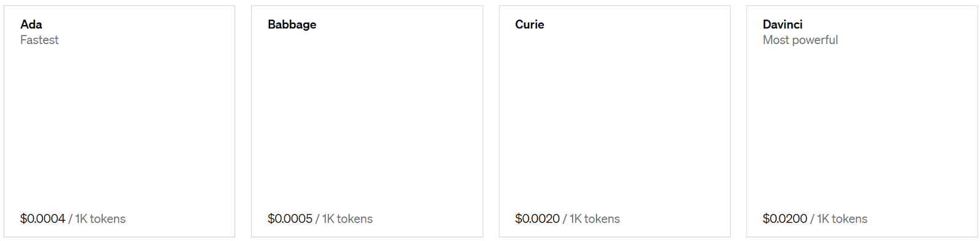Click '/ 1K tokens' label in Ada card

pyautogui.click(x=97, y=219)
